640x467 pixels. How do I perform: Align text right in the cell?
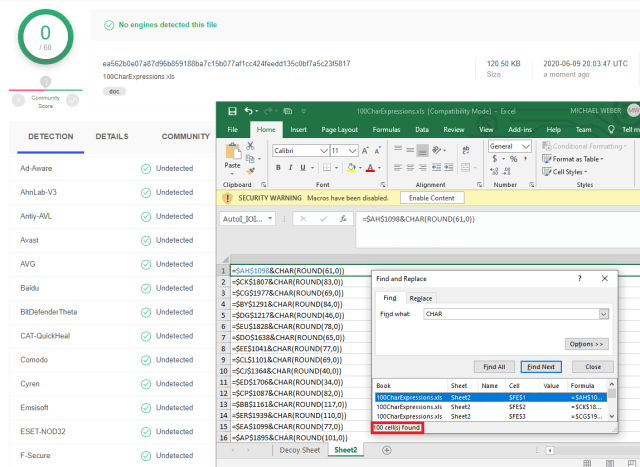[423, 167]
